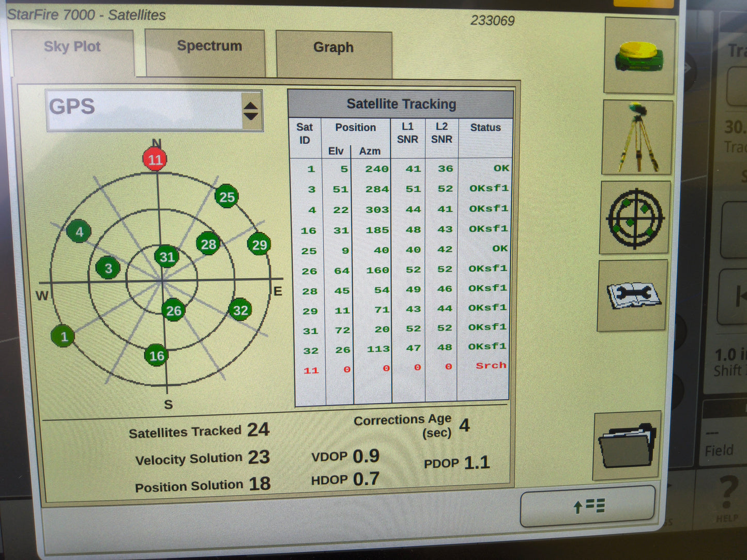747x560 pixels.
Task: Select satellite 16 marker on sky plot
Action: (x=157, y=355)
